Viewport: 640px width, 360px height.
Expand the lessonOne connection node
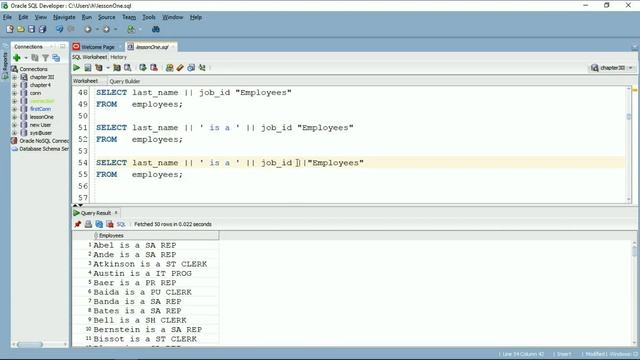15,117
